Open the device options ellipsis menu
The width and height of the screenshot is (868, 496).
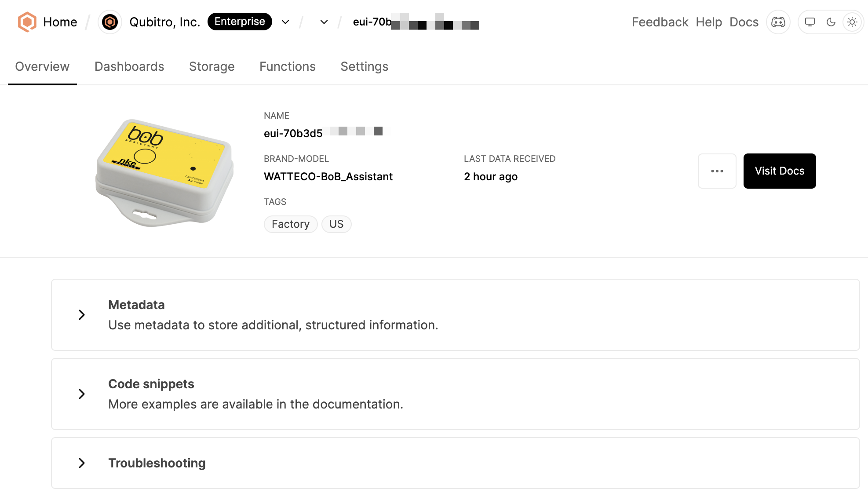(717, 171)
